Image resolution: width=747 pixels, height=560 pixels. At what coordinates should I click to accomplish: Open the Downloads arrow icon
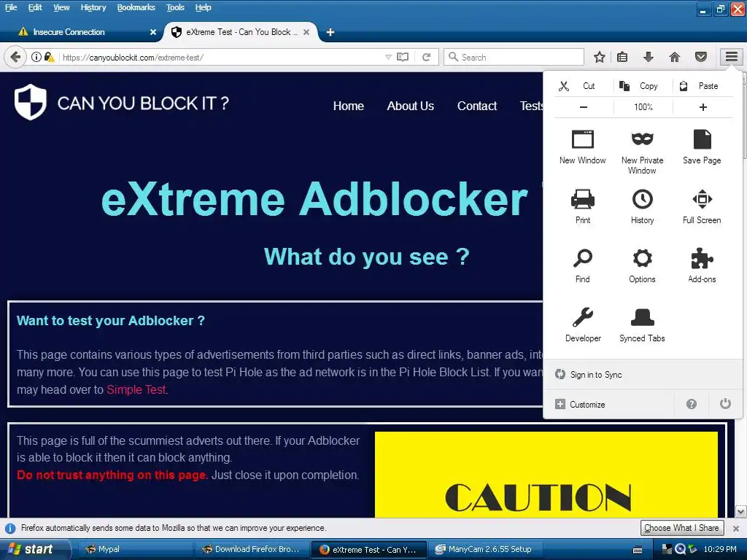pos(649,57)
